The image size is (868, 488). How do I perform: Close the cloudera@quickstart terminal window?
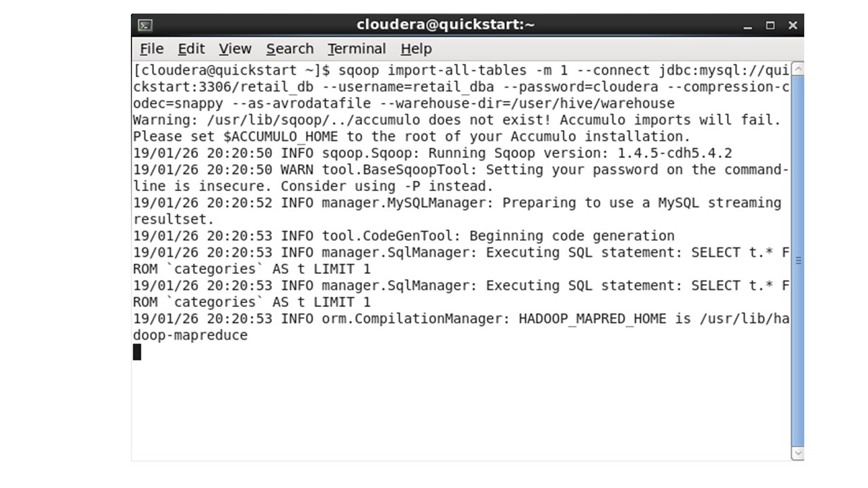[793, 26]
